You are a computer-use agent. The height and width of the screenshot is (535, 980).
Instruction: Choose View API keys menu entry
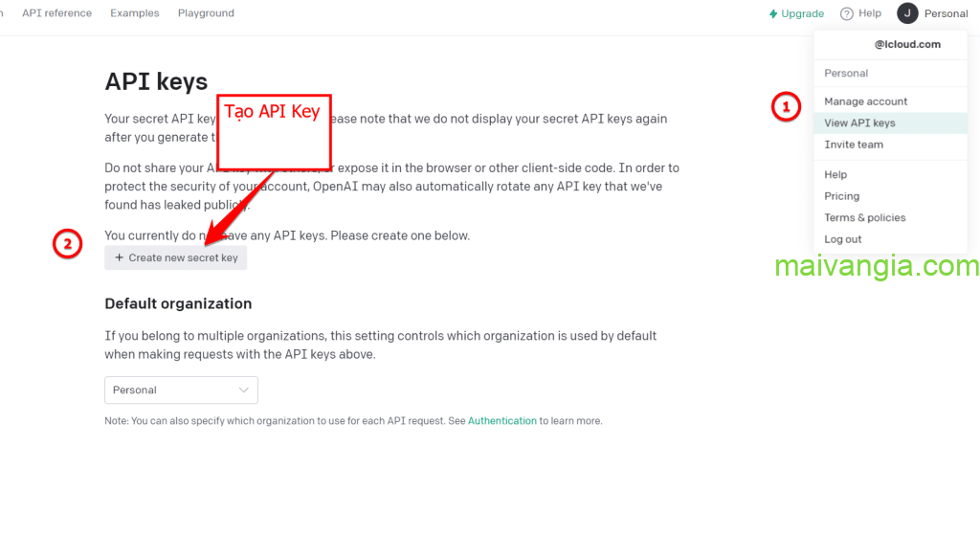point(859,123)
